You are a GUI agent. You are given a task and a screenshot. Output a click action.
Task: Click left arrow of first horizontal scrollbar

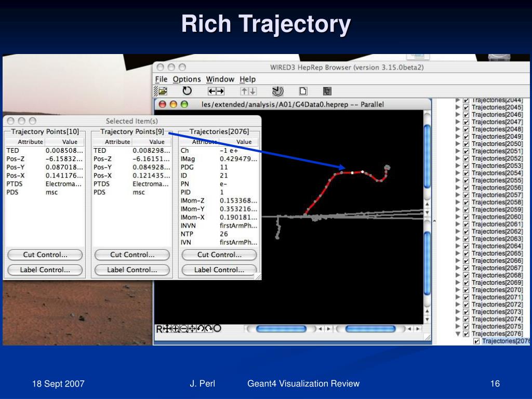[320, 329]
